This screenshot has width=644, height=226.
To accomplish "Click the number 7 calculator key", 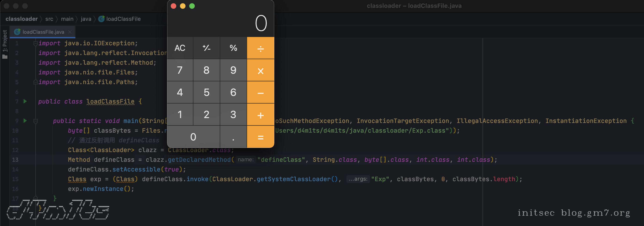I will point(180,70).
